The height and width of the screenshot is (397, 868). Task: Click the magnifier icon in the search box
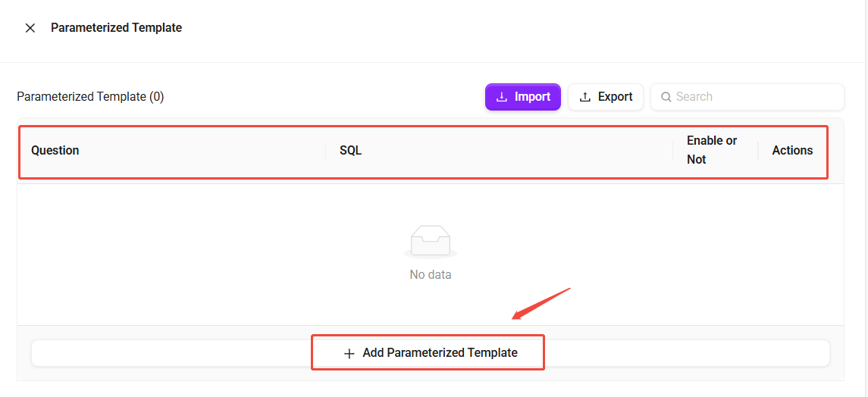point(666,97)
